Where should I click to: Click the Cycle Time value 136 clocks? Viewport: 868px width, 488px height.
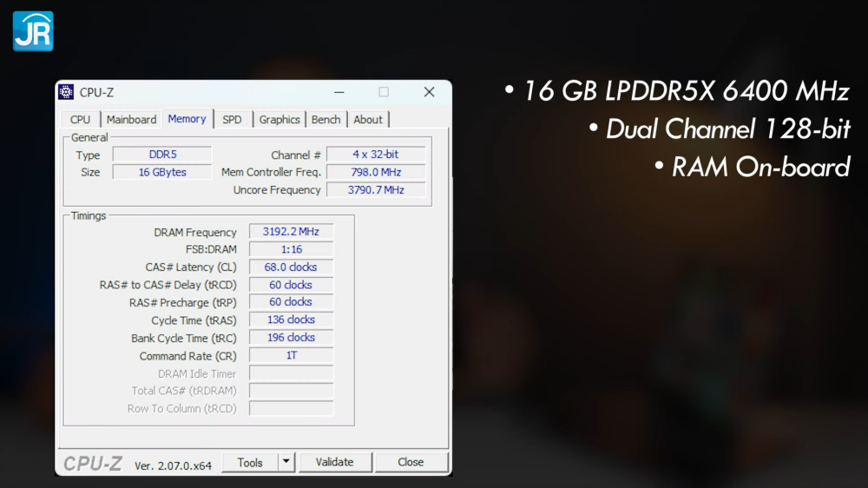click(x=291, y=320)
